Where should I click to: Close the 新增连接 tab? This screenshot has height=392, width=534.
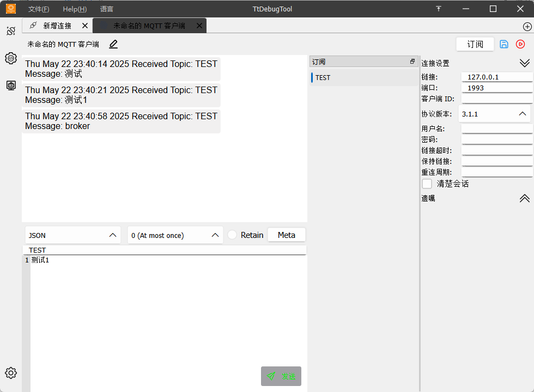coord(85,26)
